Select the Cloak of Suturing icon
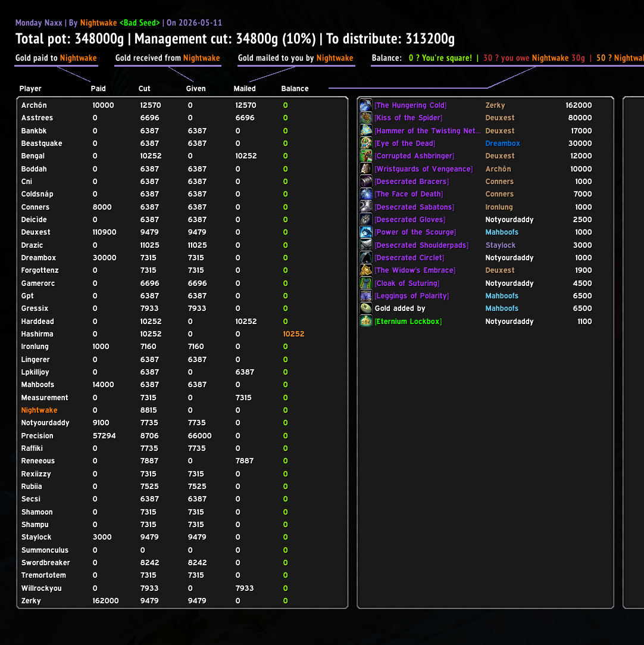The width and height of the screenshot is (644, 645). [366, 283]
